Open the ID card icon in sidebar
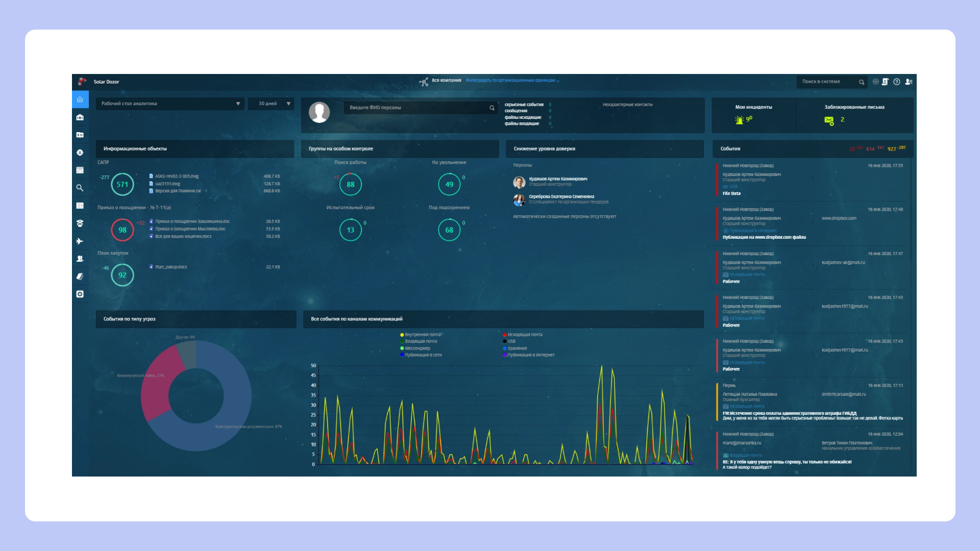This screenshot has width=980, height=551. pos(80,135)
